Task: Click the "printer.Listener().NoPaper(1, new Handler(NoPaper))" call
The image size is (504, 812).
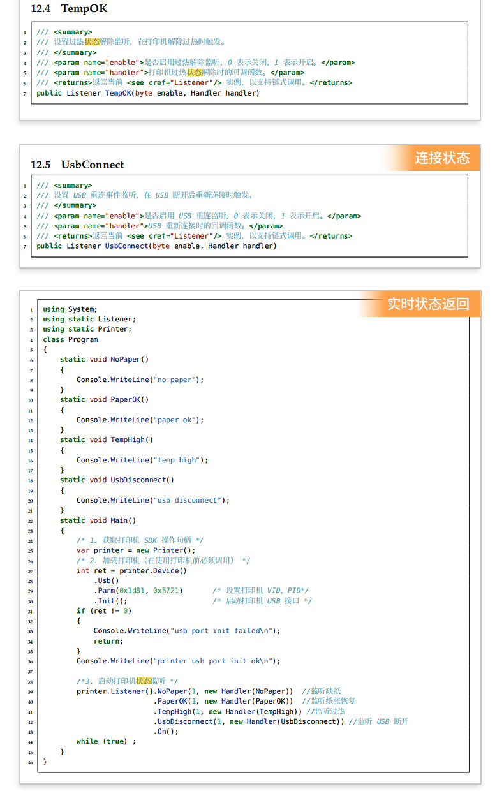Action: [x=185, y=691]
